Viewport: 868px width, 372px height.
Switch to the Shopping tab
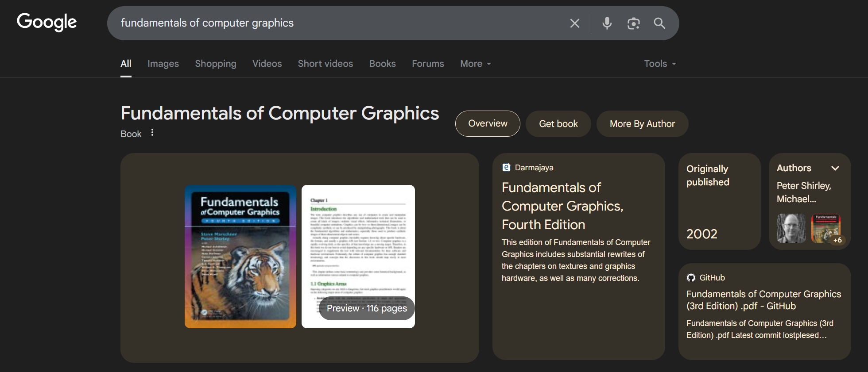[x=216, y=64]
